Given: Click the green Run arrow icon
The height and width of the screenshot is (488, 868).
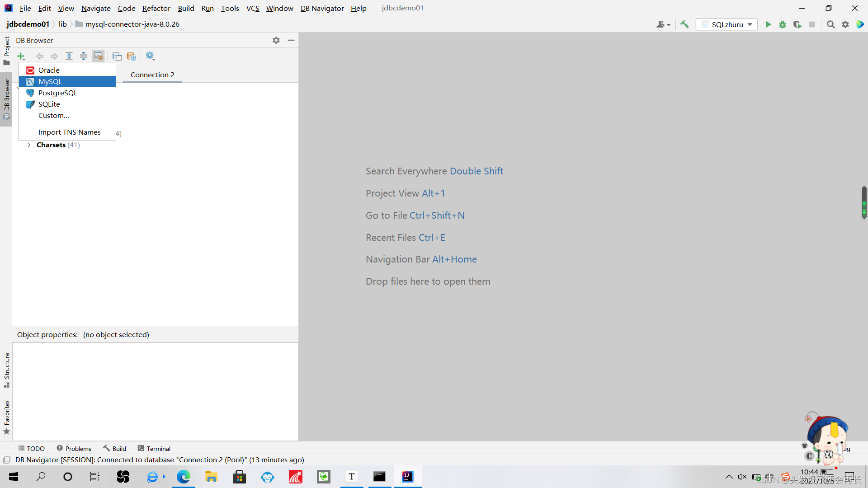Looking at the screenshot, I should click(x=768, y=24).
